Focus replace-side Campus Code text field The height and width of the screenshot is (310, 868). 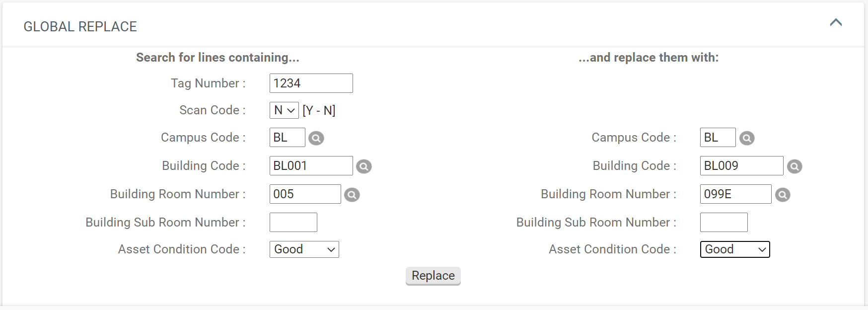(x=718, y=138)
